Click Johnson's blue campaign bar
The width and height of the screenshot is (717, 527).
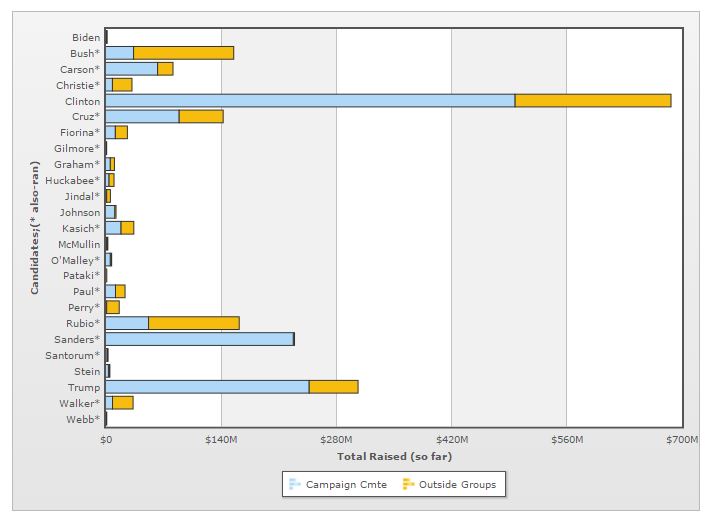pos(110,212)
